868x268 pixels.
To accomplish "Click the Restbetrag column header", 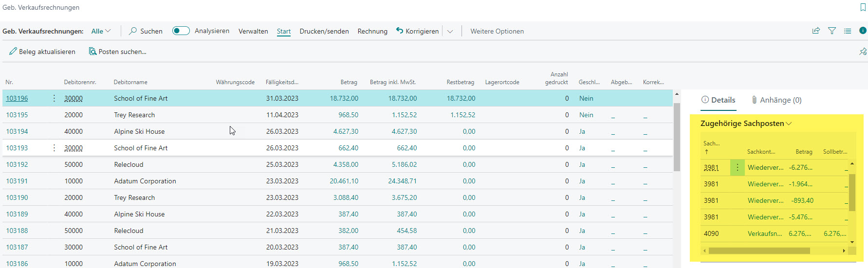I will (460, 82).
